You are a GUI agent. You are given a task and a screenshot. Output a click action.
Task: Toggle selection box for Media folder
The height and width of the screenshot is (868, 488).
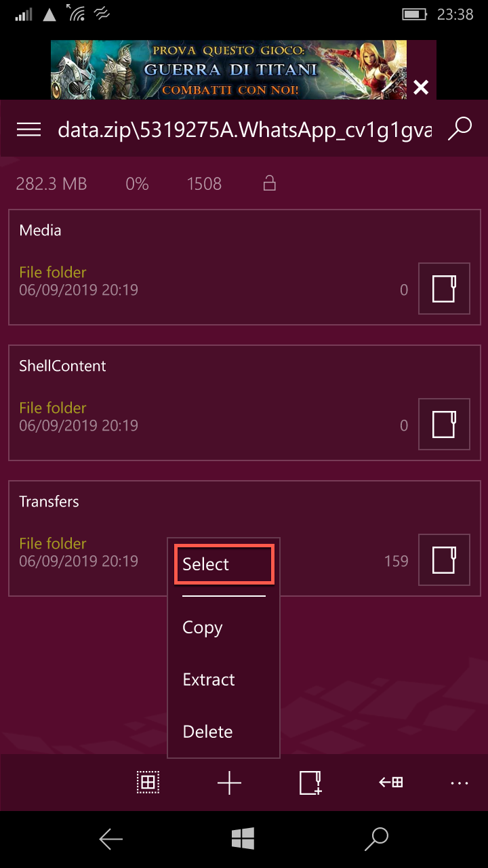pyautogui.click(x=445, y=289)
